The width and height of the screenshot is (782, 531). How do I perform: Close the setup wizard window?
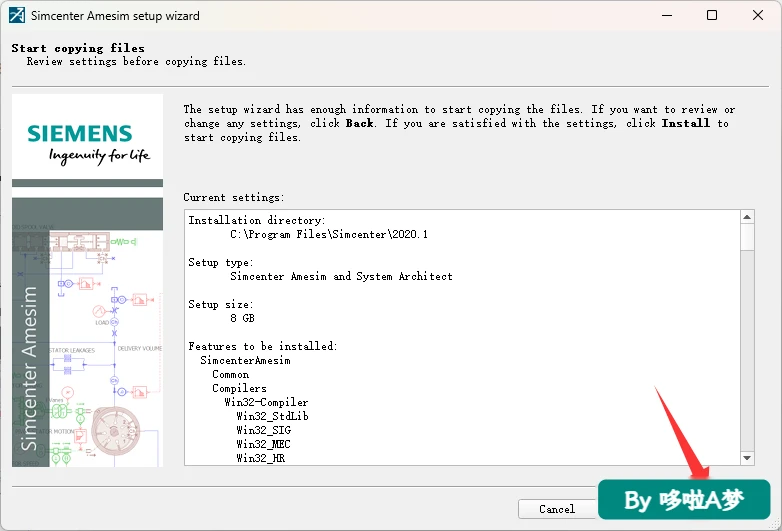(x=758, y=15)
